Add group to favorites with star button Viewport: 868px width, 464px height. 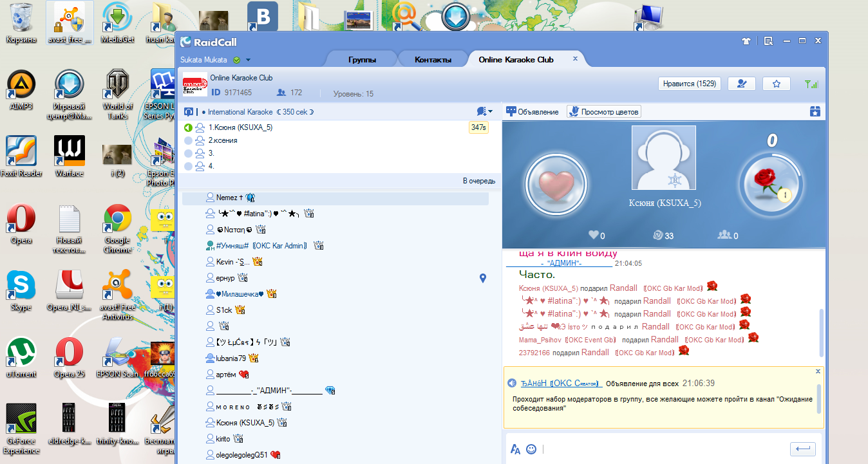(x=777, y=84)
